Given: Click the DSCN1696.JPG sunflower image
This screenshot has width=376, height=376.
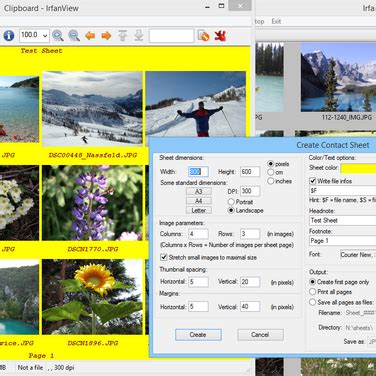Looking at the screenshot, I should [92, 297].
